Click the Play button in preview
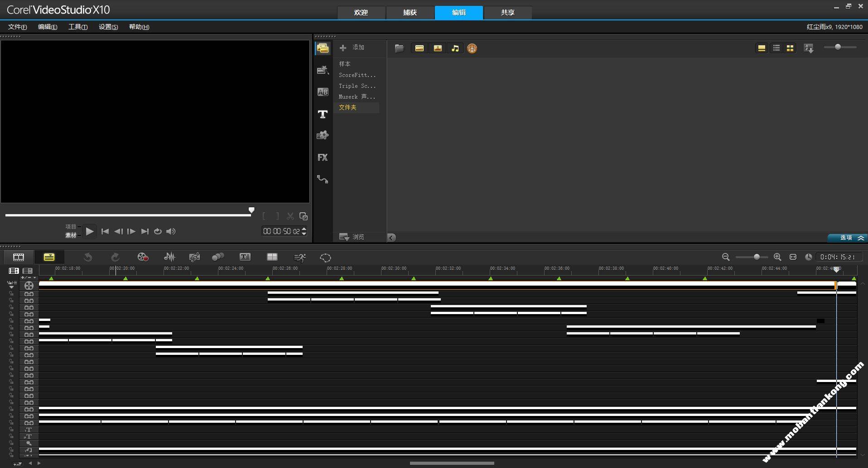The image size is (868, 468). pos(90,231)
